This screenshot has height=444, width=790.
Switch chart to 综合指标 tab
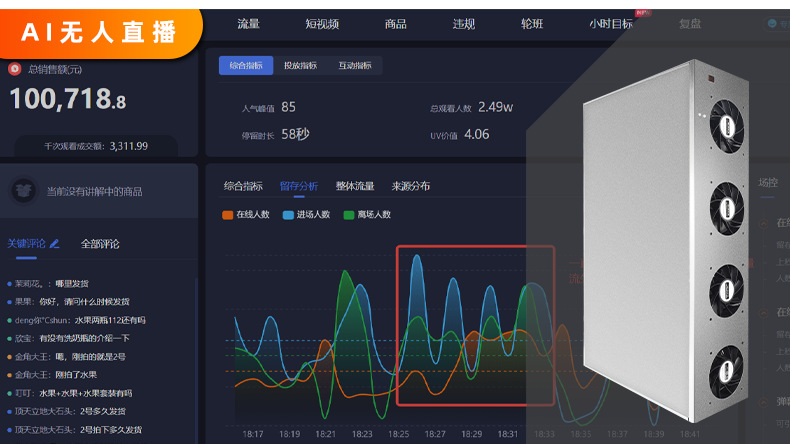click(x=243, y=186)
